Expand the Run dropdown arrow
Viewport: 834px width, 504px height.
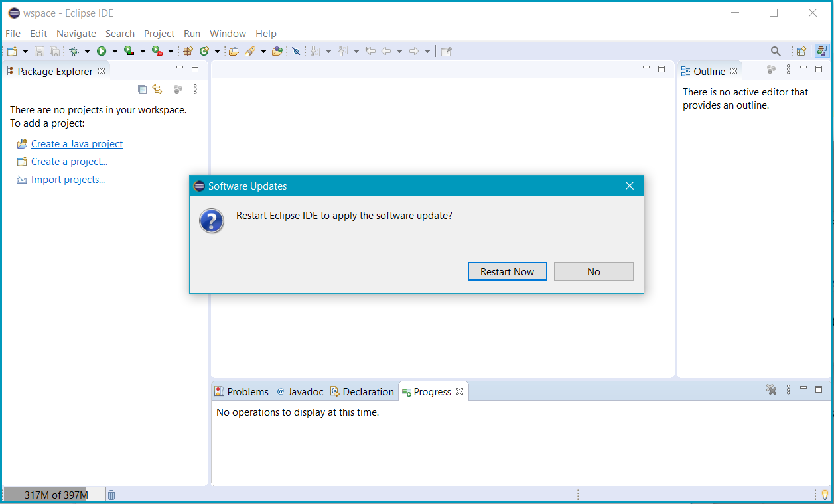click(115, 51)
